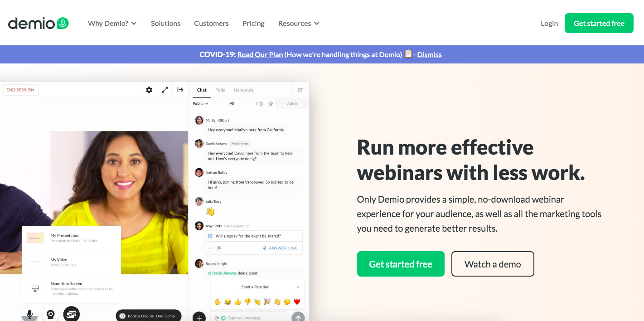Send the party popper reaction
Image resolution: width=644 pixels, height=321 pixels.
pos(267,302)
